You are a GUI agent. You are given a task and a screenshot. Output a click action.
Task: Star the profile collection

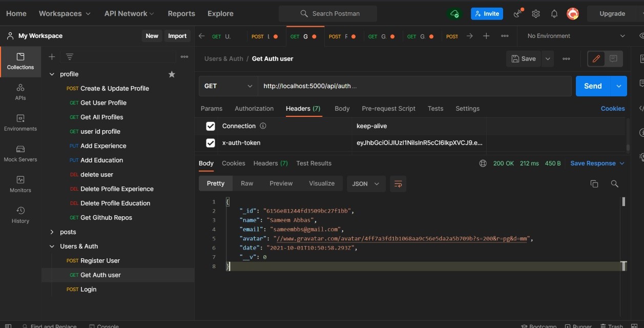pyautogui.click(x=172, y=74)
